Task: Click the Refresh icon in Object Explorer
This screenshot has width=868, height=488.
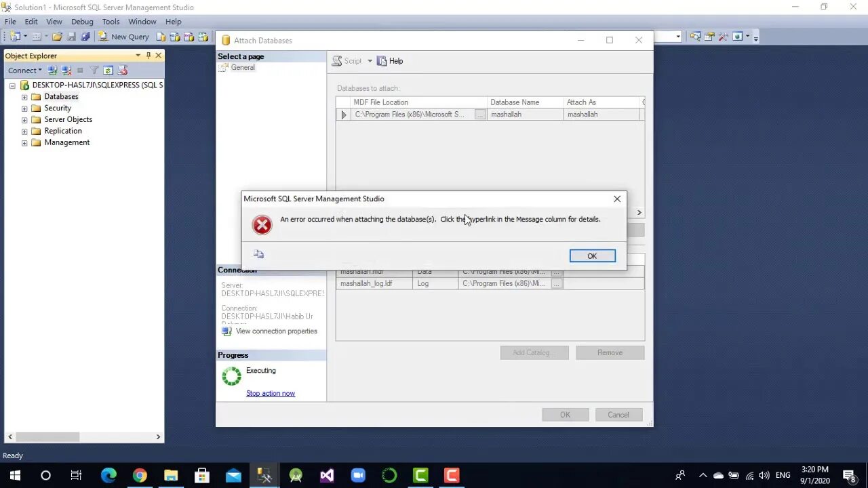Action: tap(108, 70)
